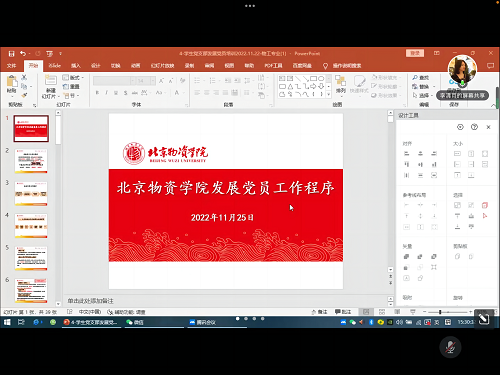Click the Paste clipboard icon
Viewport: 500px width, 375px height.
[12, 81]
